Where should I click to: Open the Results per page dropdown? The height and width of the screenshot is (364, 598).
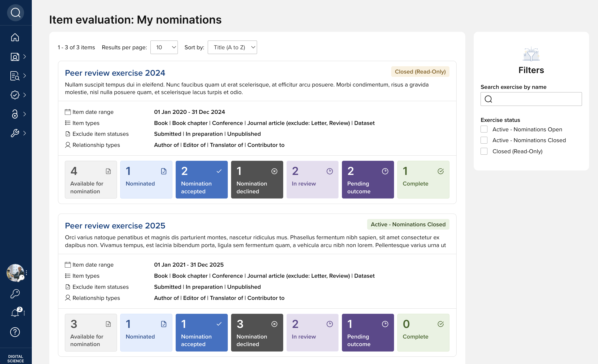tap(164, 47)
